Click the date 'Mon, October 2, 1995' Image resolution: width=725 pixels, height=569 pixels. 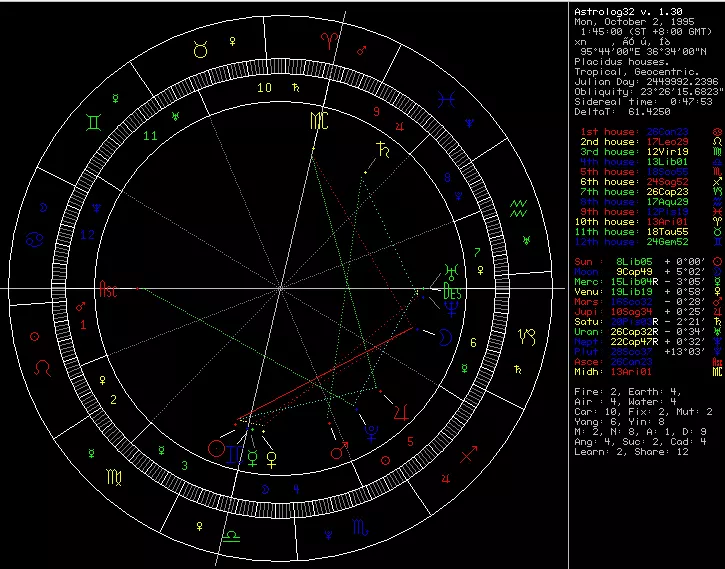point(634,22)
